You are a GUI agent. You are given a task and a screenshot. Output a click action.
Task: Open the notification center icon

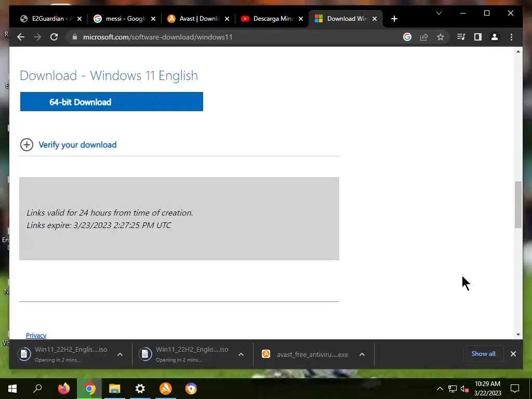515,389
